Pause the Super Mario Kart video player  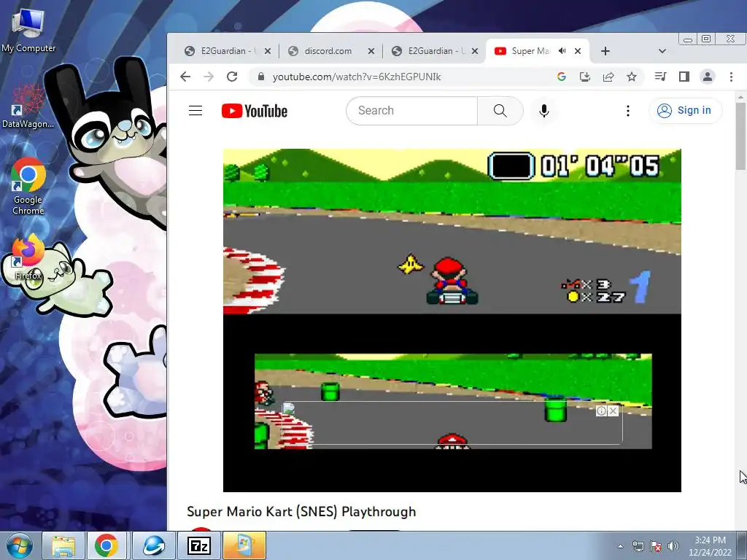pyautogui.click(x=452, y=320)
